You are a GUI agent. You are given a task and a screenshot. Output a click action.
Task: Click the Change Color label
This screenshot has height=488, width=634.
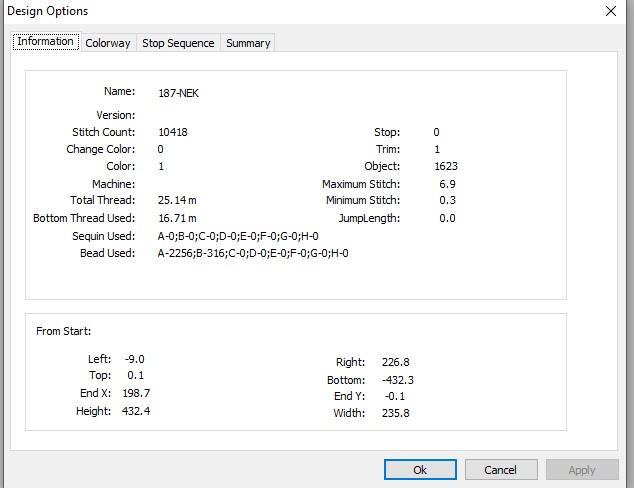pos(101,149)
